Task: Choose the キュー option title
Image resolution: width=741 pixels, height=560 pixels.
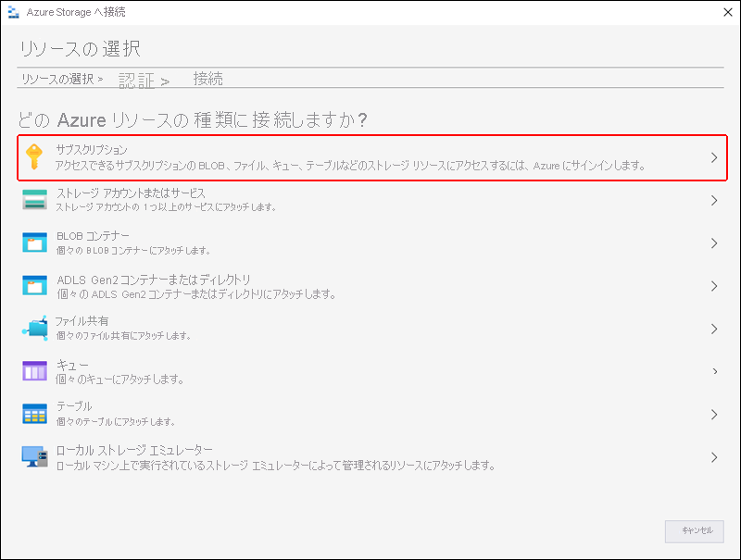Action: click(x=72, y=365)
